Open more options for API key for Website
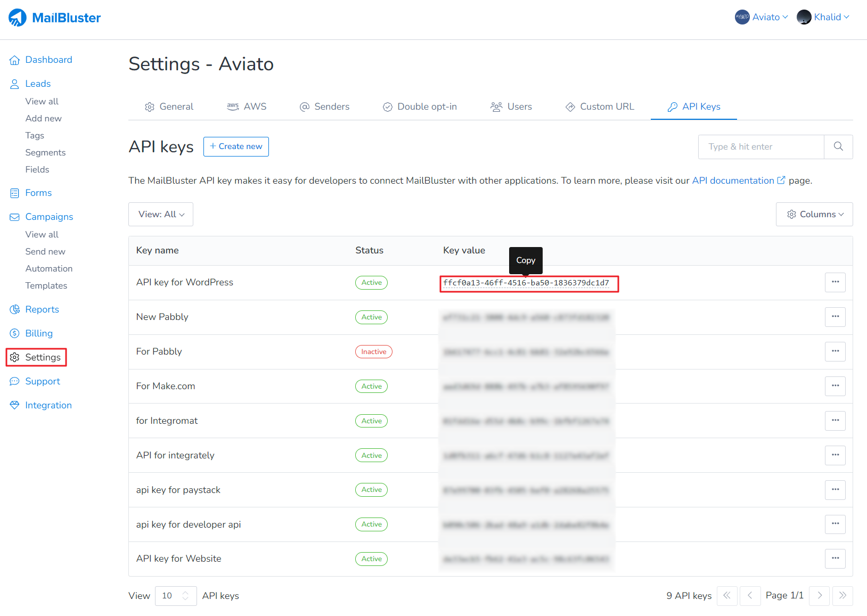Screen dimensions: 867x616 [x=835, y=558]
